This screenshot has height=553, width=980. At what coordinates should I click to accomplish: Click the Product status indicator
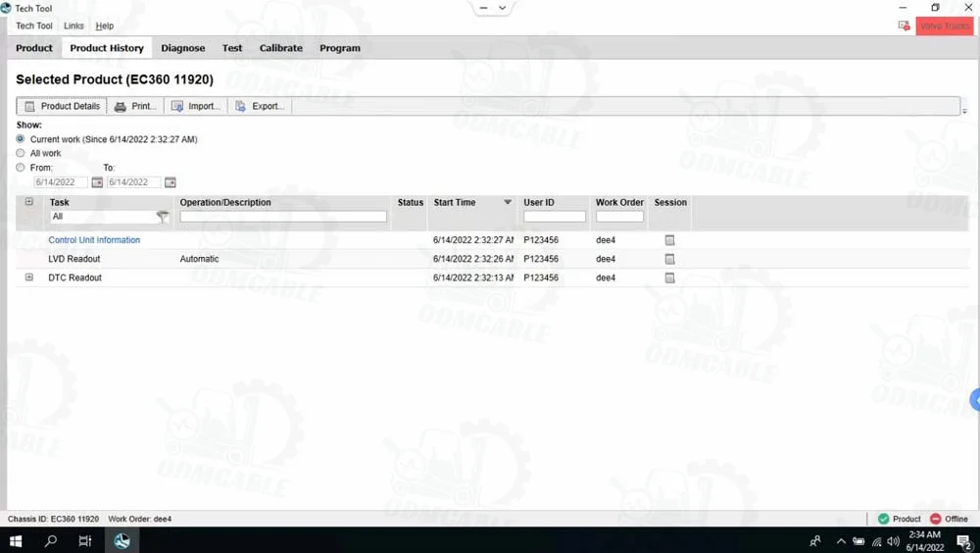coord(899,519)
